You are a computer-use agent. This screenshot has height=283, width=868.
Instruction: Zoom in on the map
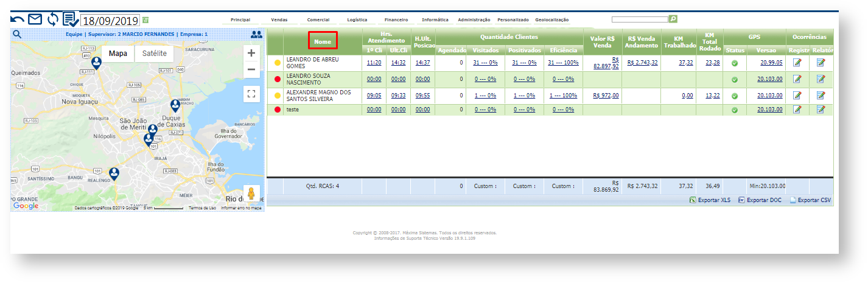pos(251,53)
